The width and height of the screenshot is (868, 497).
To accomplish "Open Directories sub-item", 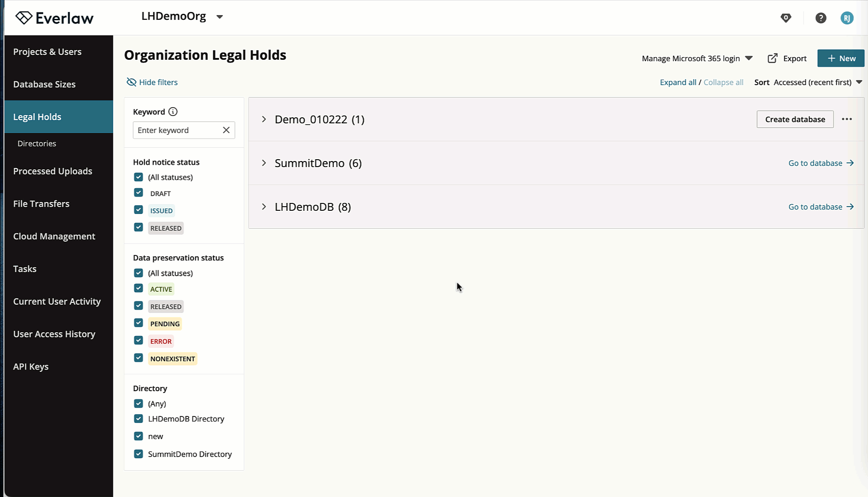I will (37, 144).
